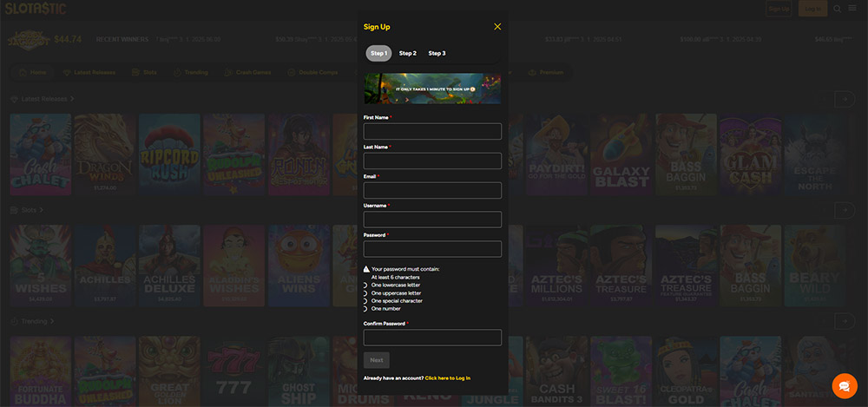Focus the Last Name text box
This screenshot has height=407, width=868.
[432, 161]
